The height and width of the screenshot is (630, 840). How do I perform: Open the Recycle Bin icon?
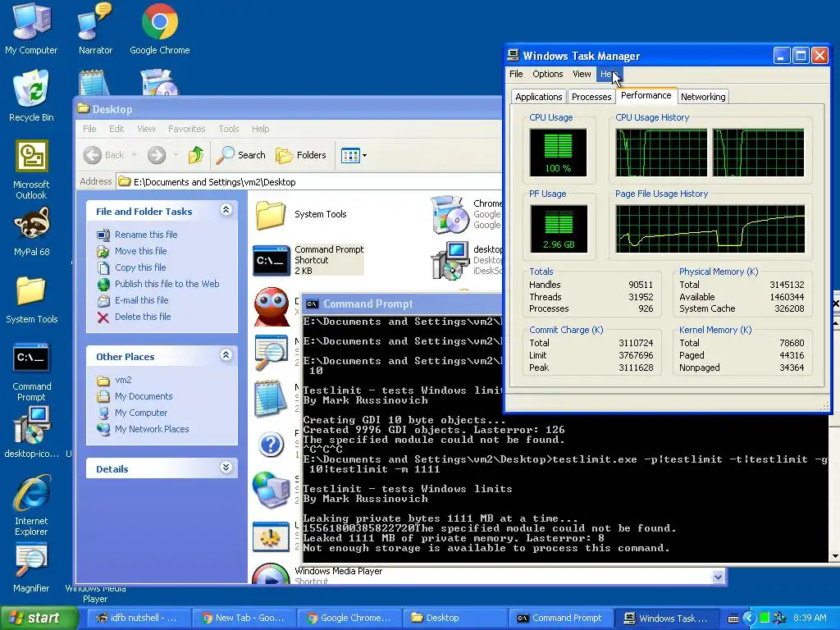[x=31, y=95]
